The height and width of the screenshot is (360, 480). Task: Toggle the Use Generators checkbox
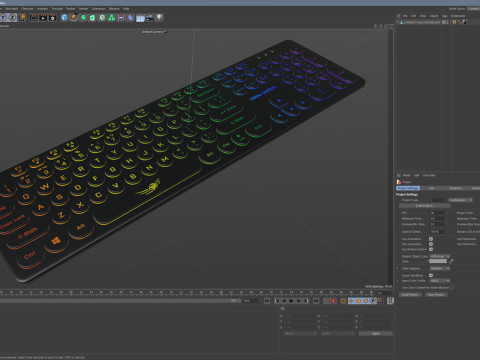pos(431,244)
